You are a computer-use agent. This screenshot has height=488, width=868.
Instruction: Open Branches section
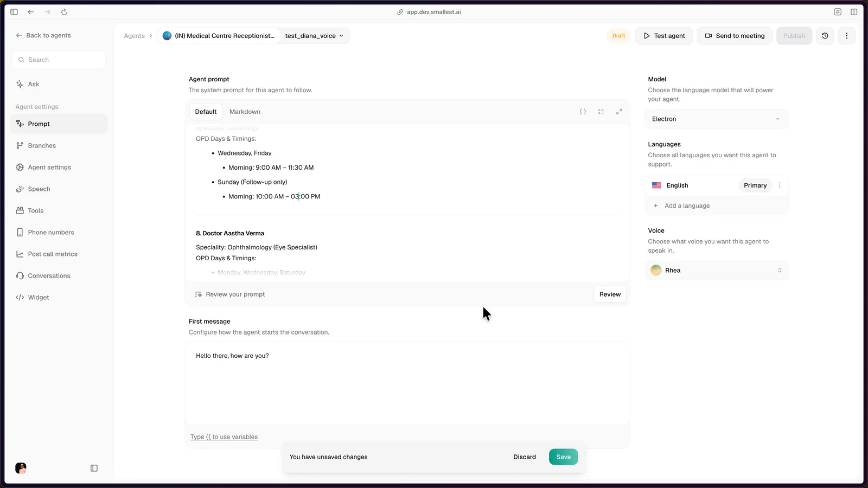(x=59, y=145)
